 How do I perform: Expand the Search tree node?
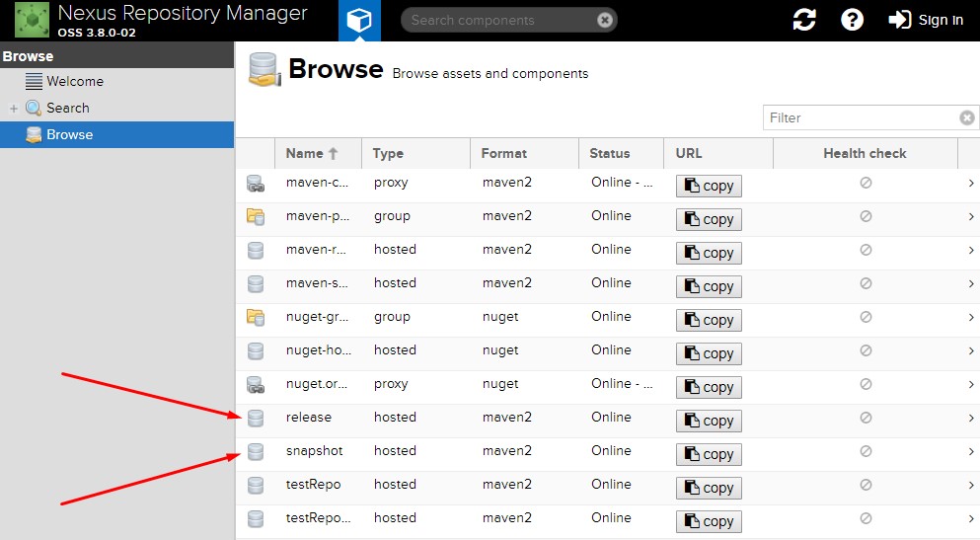click(14, 109)
